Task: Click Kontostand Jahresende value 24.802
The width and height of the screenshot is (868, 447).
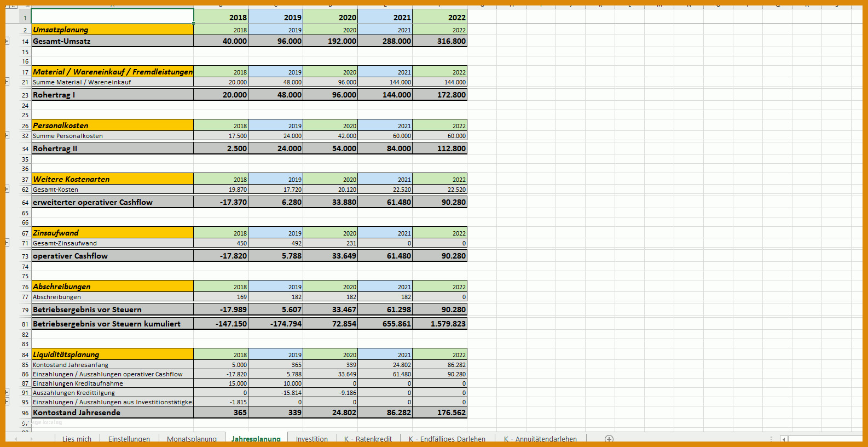Action: click(x=331, y=412)
